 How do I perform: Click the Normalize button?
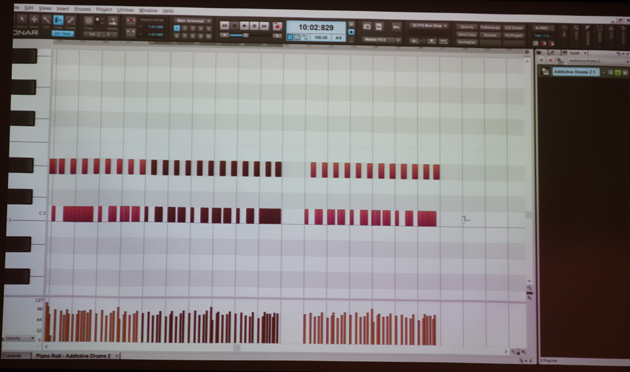pyautogui.click(x=466, y=42)
